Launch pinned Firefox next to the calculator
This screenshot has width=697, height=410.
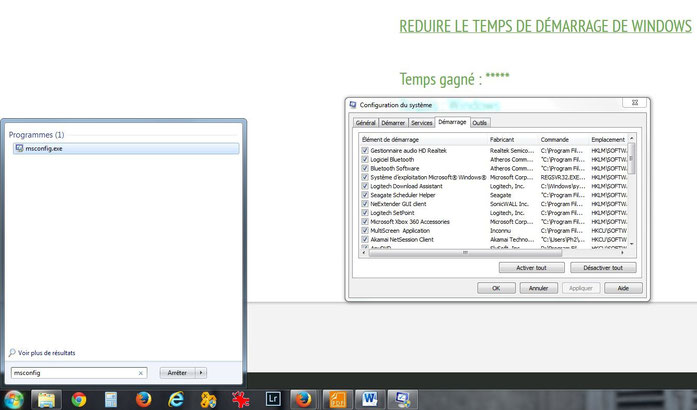tap(143, 399)
